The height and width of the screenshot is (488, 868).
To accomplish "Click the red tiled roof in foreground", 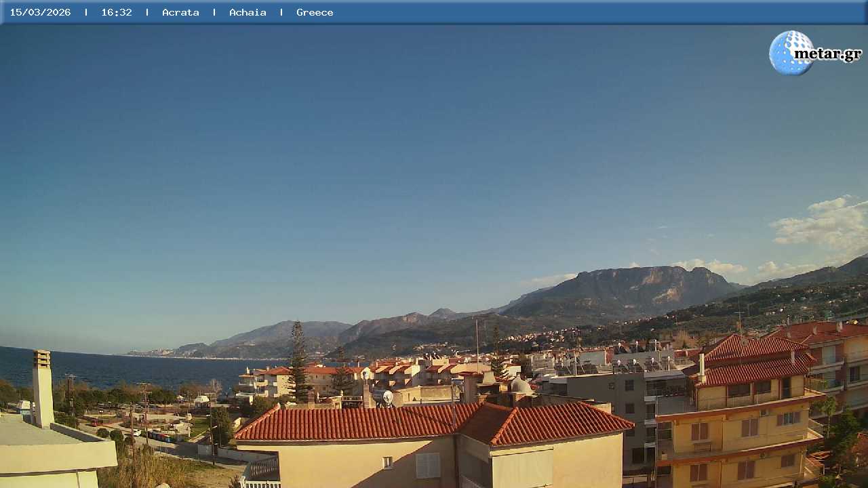I will [434, 420].
